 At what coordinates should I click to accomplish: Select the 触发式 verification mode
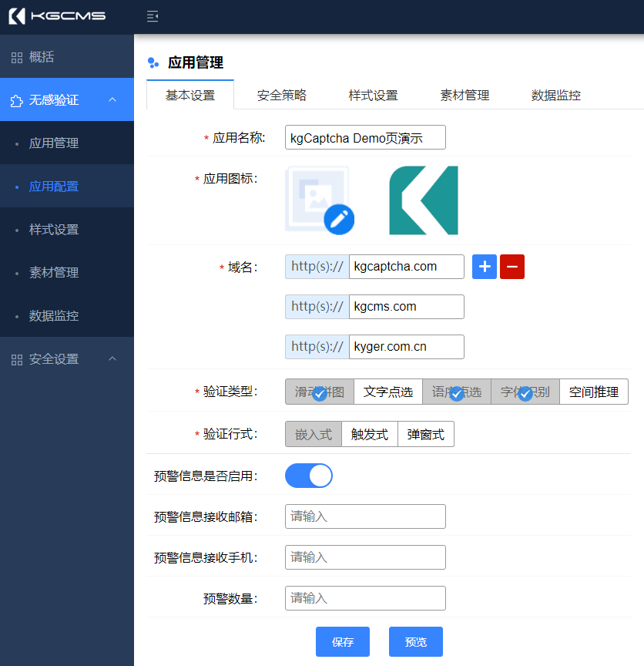pos(370,434)
